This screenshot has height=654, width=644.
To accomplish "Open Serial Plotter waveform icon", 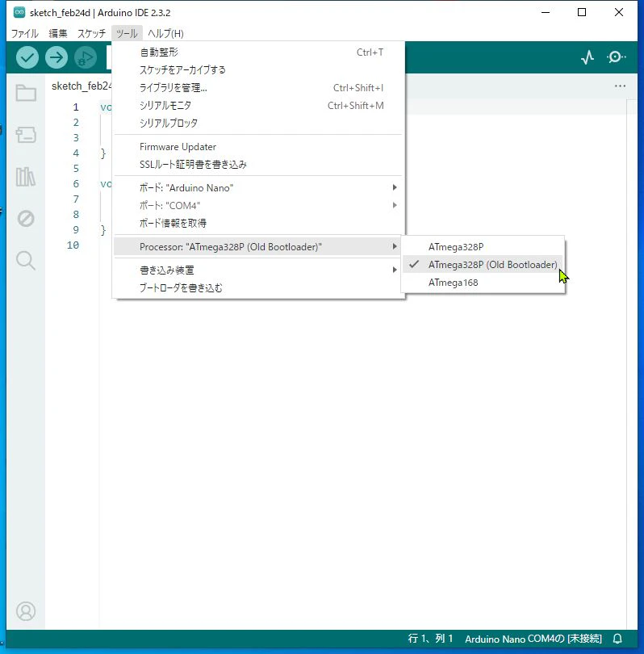I will pyautogui.click(x=588, y=57).
